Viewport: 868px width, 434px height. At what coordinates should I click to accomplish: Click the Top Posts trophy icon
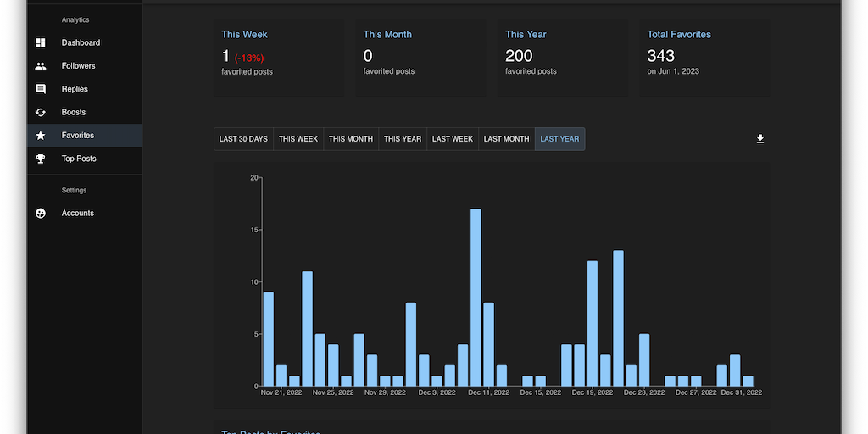click(x=41, y=159)
